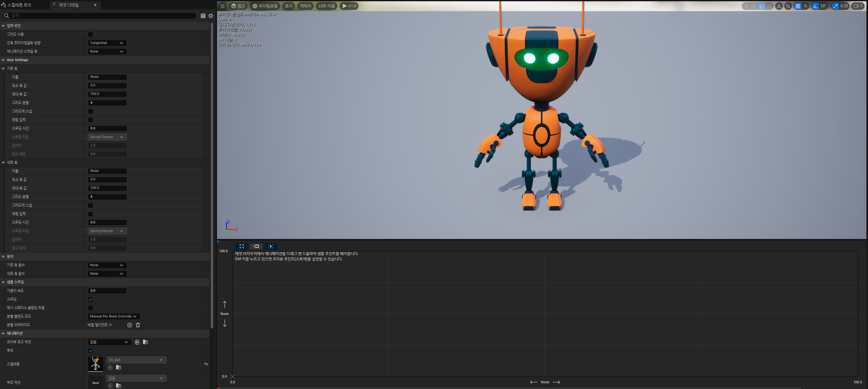Open the 표시 viewport menu

coord(288,6)
